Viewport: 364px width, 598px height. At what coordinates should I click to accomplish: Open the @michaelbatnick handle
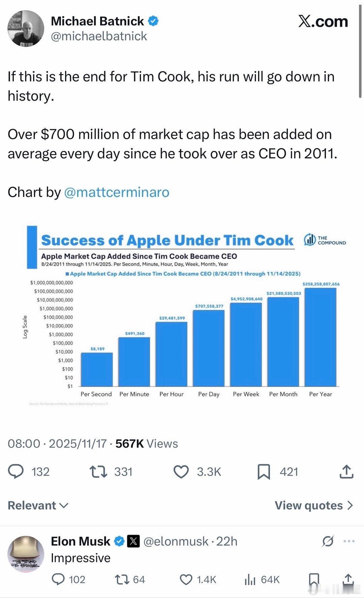coord(99,36)
